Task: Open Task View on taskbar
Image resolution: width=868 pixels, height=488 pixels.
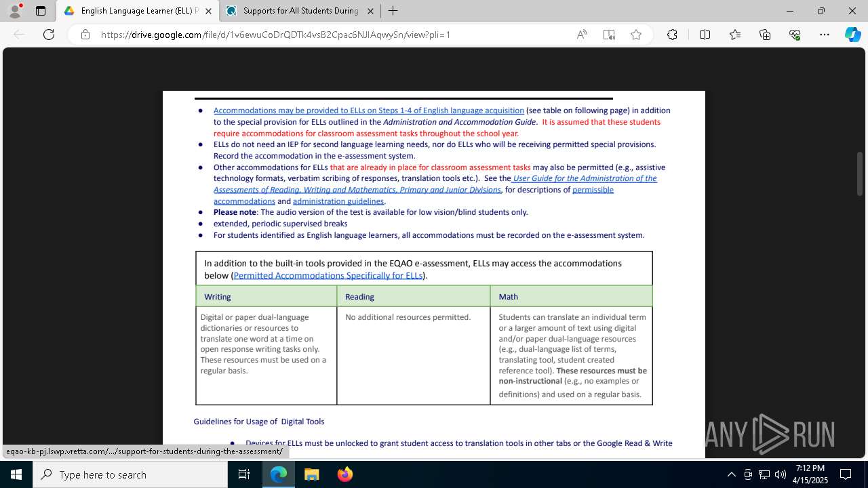Action: pyautogui.click(x=244, y=474)
